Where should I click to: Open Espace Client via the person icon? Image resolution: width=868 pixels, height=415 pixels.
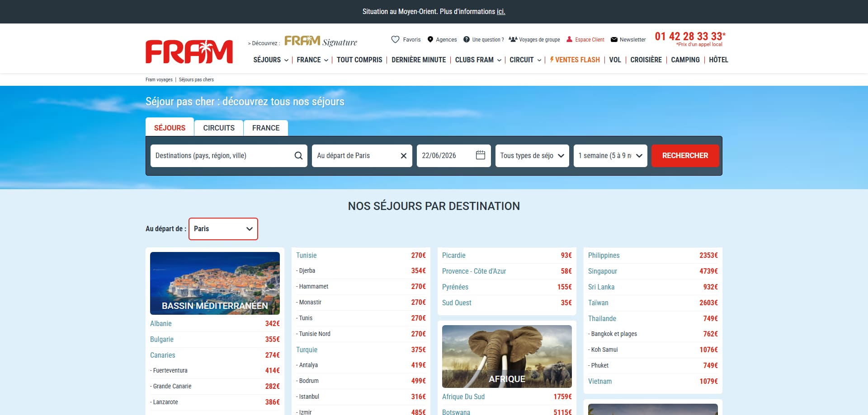(x=569, y=39)
